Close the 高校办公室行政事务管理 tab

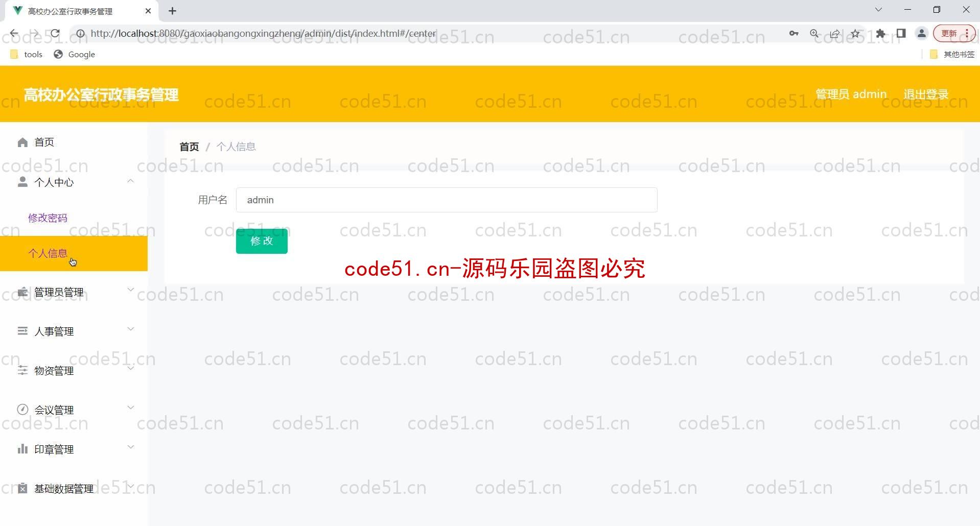(148, 11)
